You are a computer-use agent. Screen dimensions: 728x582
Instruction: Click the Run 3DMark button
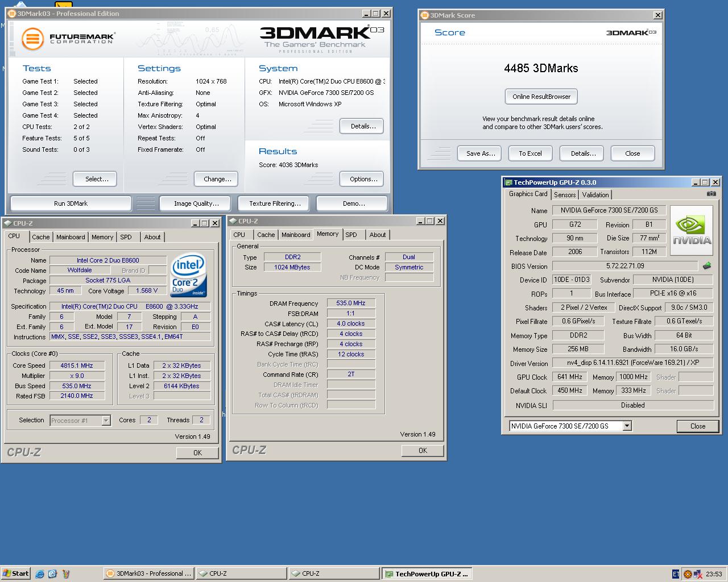71,203
